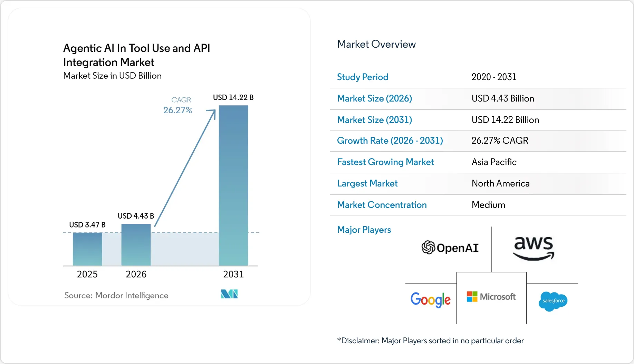The width and height of the screenshot is (634, 364).
Task: Click the 'USD 14.22 B' bar label
Action: [x=233, y=97]
